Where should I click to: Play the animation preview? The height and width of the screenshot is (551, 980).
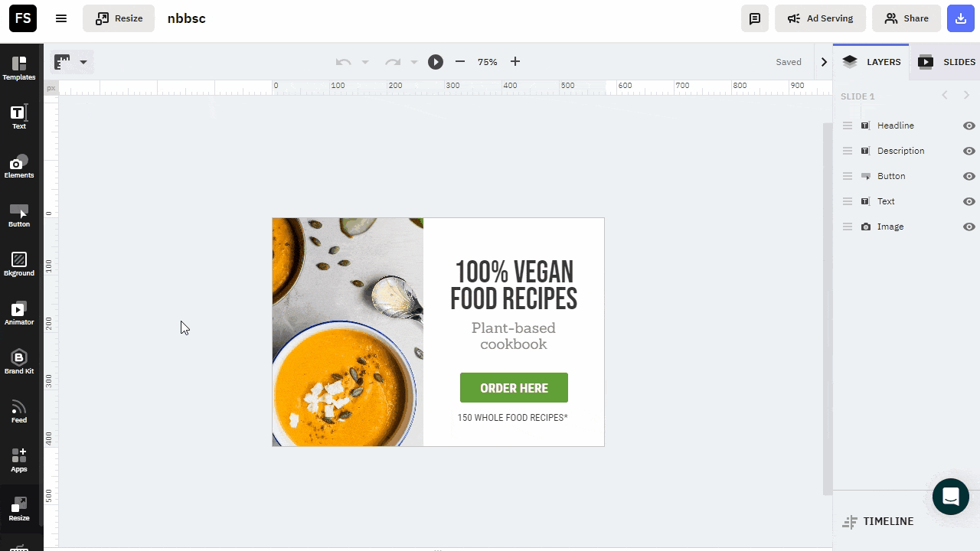436,62
